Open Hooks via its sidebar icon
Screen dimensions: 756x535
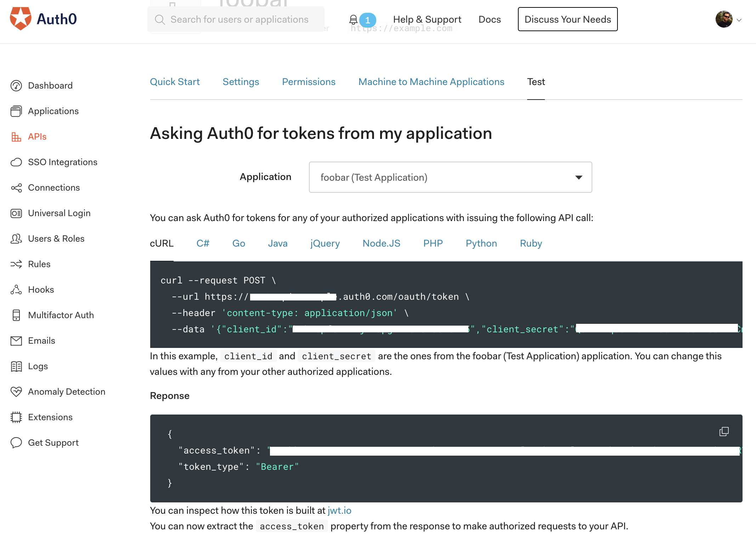[16, 290]
